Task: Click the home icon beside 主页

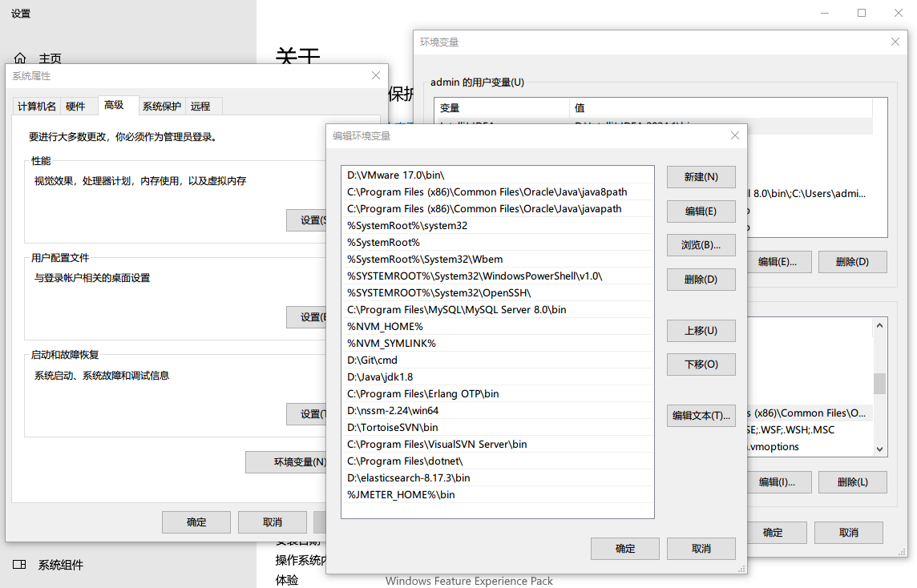Action: click(20, 58)
